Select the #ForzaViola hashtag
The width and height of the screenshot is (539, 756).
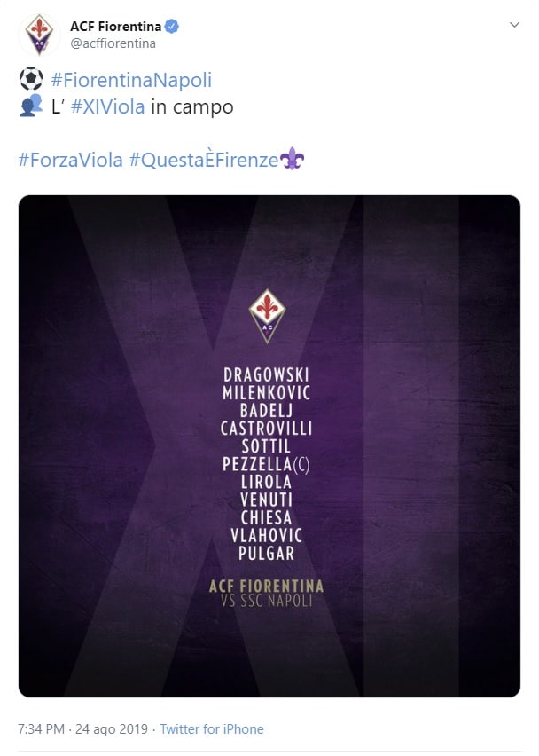click(70, 161)
